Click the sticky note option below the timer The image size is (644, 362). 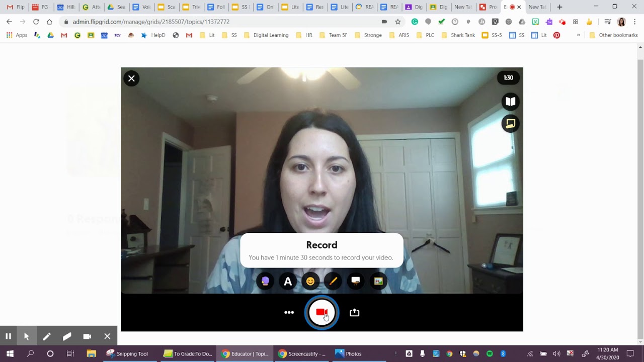tap(510, 123)
